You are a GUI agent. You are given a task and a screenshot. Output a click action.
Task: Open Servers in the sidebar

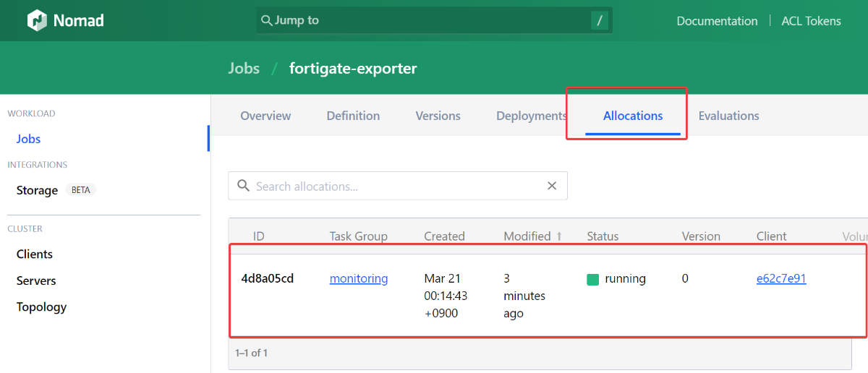[x=36, y=280]
